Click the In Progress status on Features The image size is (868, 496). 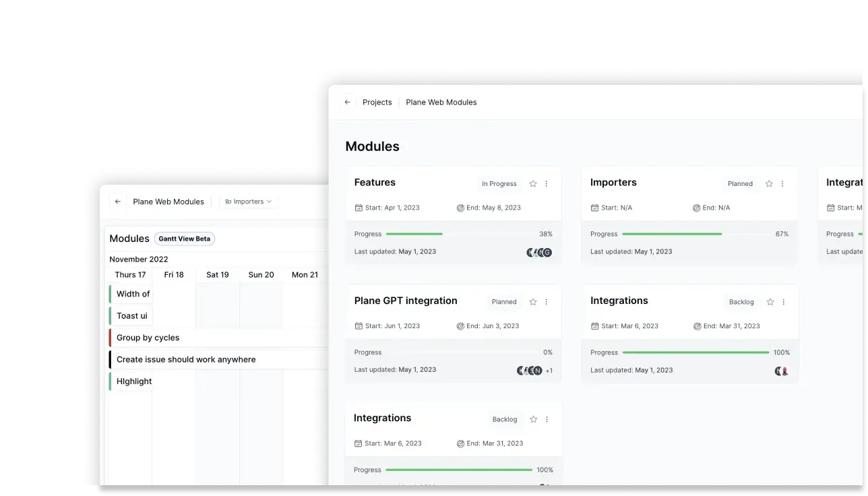[x=499, y=184]
